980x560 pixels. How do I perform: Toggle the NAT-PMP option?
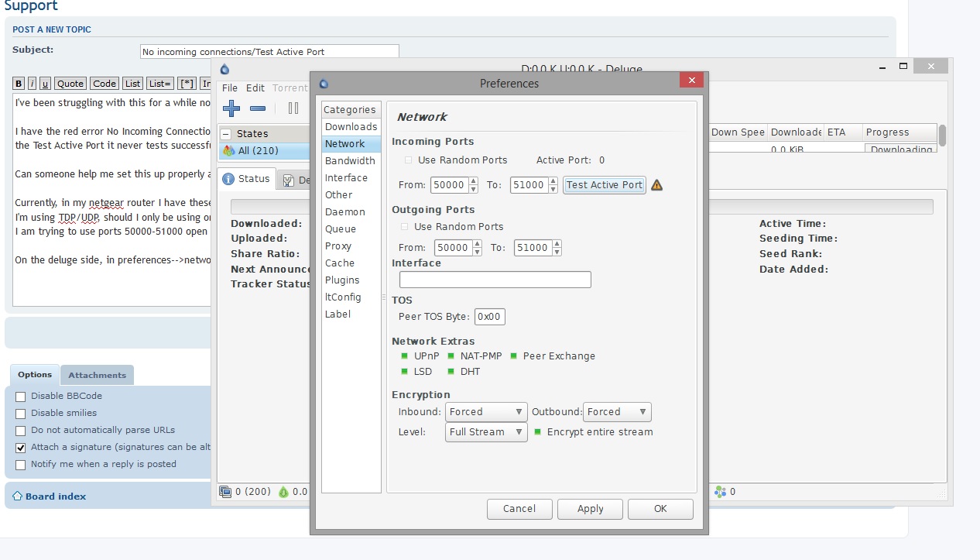point(451,356)
